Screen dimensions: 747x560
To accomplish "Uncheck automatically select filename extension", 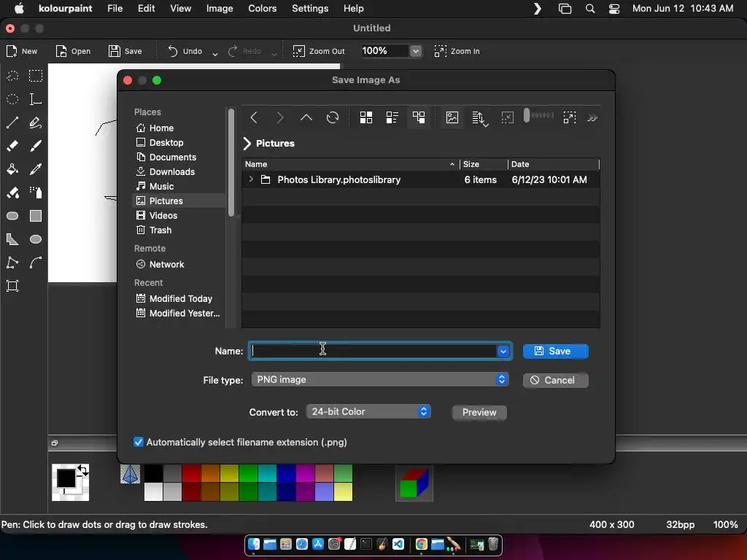I will [x=138, y=442].
